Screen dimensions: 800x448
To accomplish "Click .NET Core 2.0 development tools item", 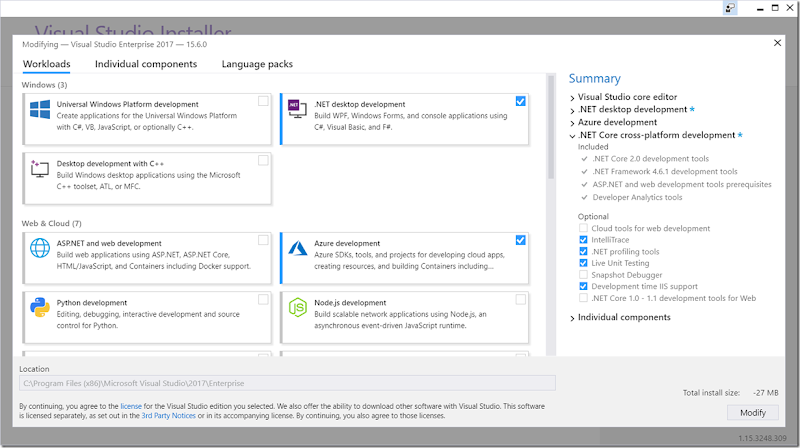I will pyautogui.click(x=651, y=159).
